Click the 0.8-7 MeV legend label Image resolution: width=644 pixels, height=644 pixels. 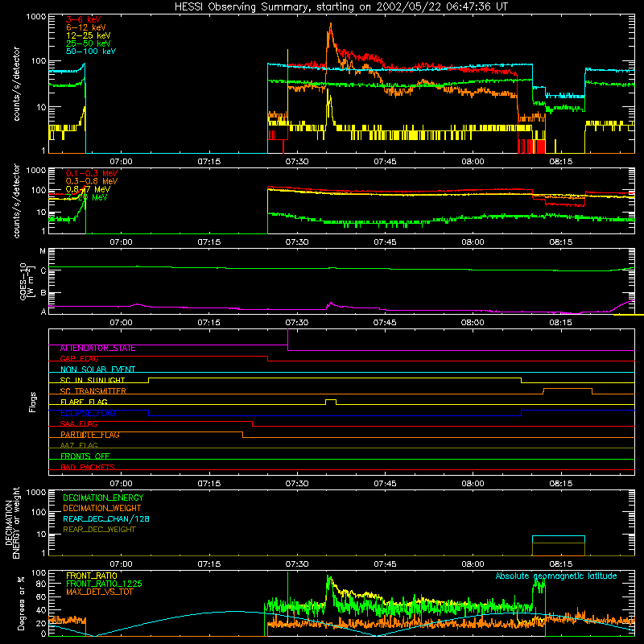click(88, 189)
